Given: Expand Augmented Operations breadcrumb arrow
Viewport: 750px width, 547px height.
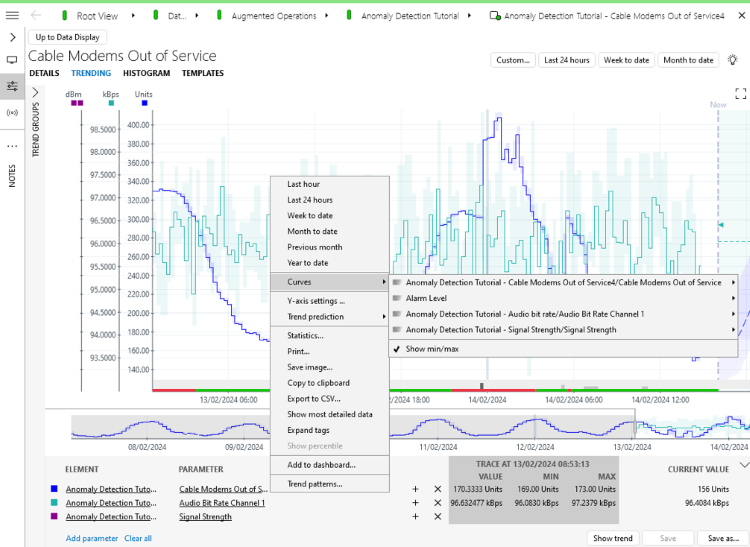Looking at the screenshot, I should coord(327,15).
